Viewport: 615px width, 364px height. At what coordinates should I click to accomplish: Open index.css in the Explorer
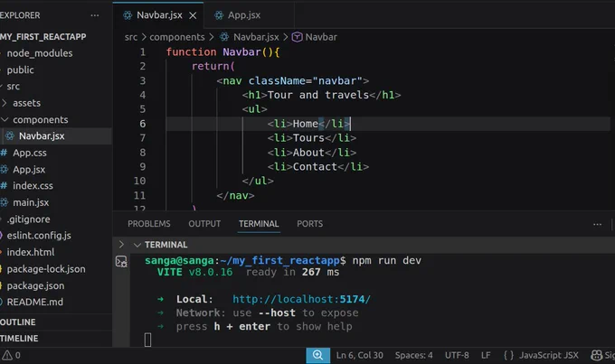coord(33,186)
